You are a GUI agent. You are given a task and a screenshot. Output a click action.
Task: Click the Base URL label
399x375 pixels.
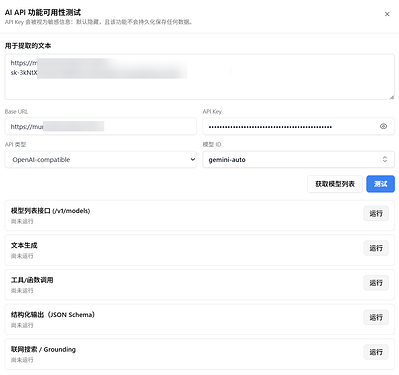pos(16,112)
